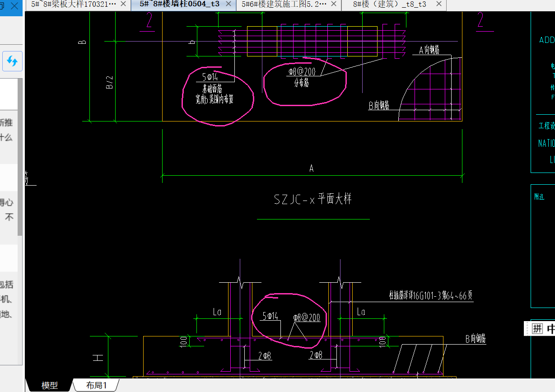Click the left panel vertical scrollbar
Viewport: 555px width, 392px height.
pyautogui.click(x=20, y=158)
